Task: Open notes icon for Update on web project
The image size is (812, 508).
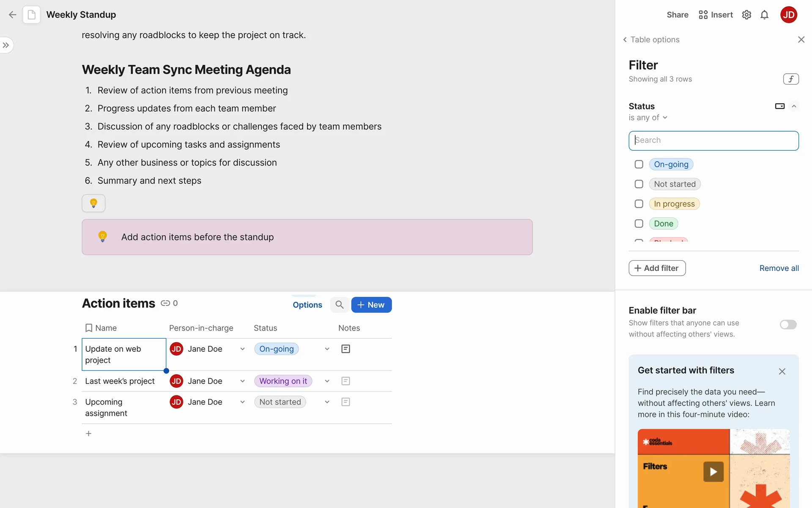Action: pyautogui.click(x=346, y=349)
